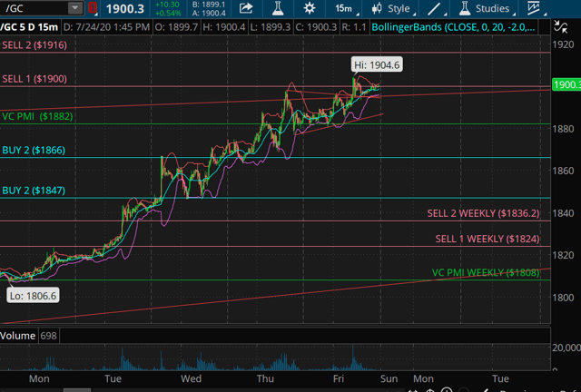
Task: Click the /GC 5 D 15m chart title
Action: (29, 27)
